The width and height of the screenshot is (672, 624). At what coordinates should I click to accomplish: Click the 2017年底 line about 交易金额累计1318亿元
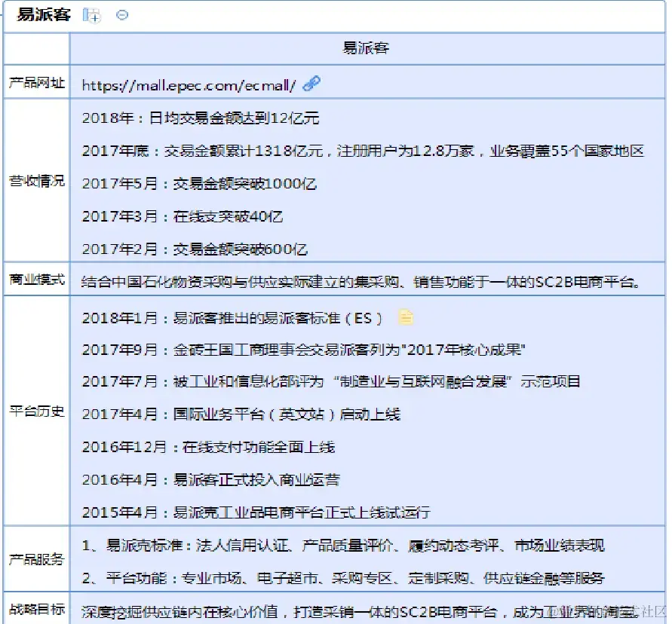[x=363, y=151]
